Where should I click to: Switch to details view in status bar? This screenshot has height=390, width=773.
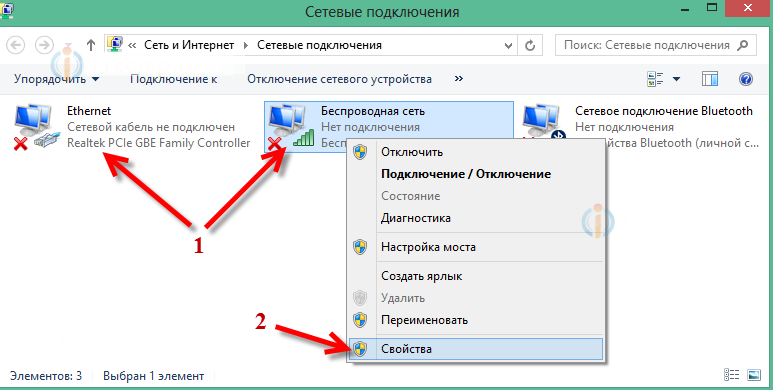731,375
